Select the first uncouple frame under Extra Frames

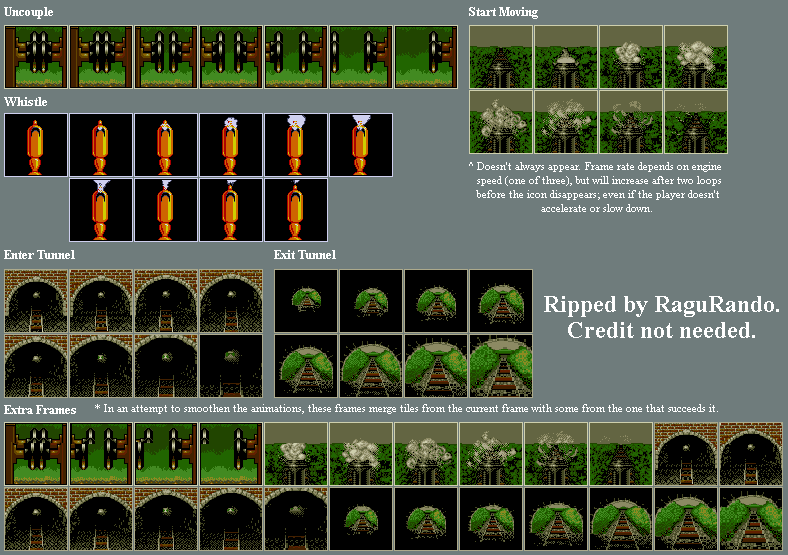36,454
